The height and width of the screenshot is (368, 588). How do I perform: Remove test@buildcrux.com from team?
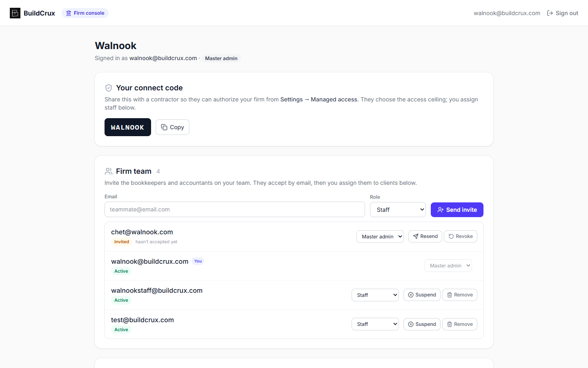pos(460,324)
